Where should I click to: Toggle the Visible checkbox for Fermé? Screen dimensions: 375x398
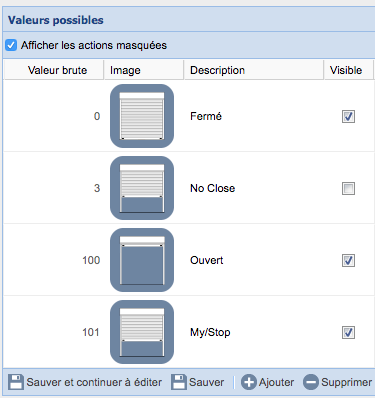(x=348, y=116)
